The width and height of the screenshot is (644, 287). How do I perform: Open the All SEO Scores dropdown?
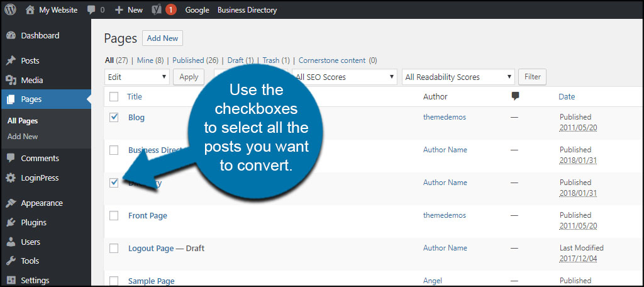tap(345, 77)
